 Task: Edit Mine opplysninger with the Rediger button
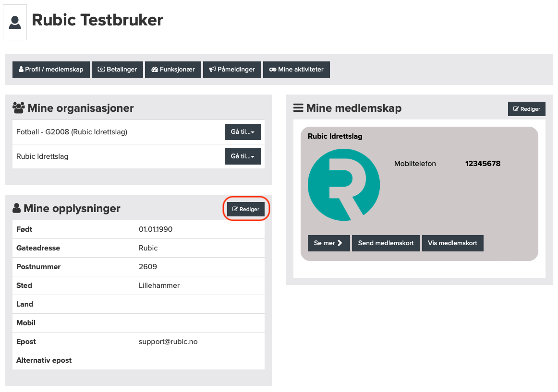click(246, 209)
